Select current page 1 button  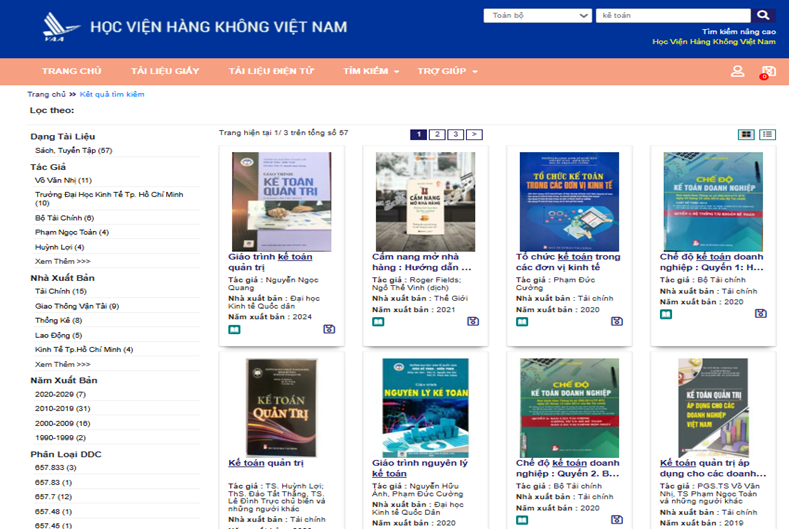pos(419,134)
